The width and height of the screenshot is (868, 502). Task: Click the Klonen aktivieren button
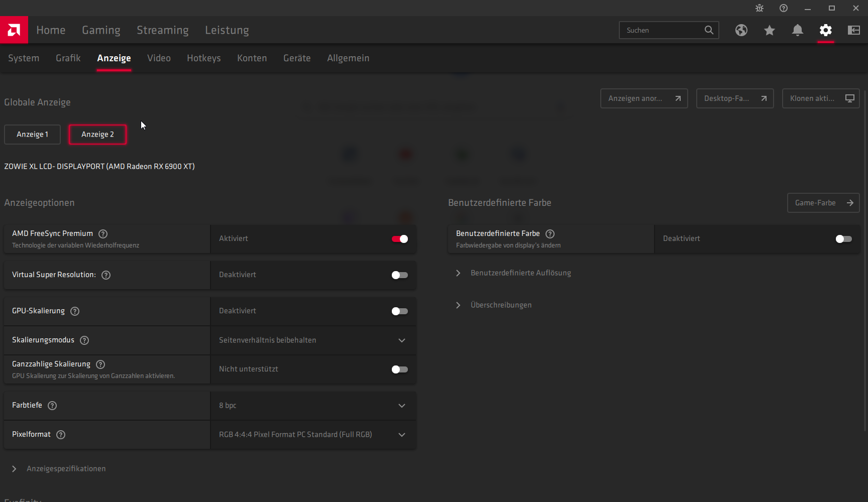[821, 98]
